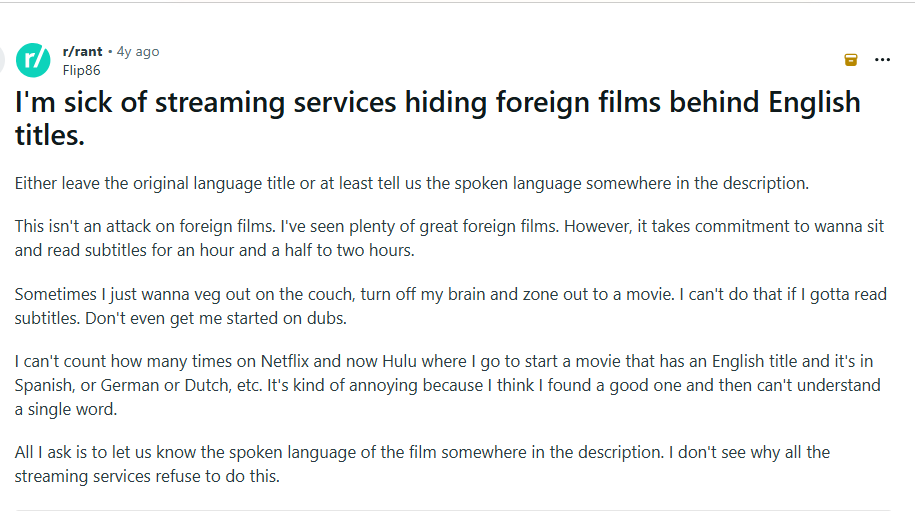Open the profile of user Flip86
The image size is (915, 511).
pos(81,70)
